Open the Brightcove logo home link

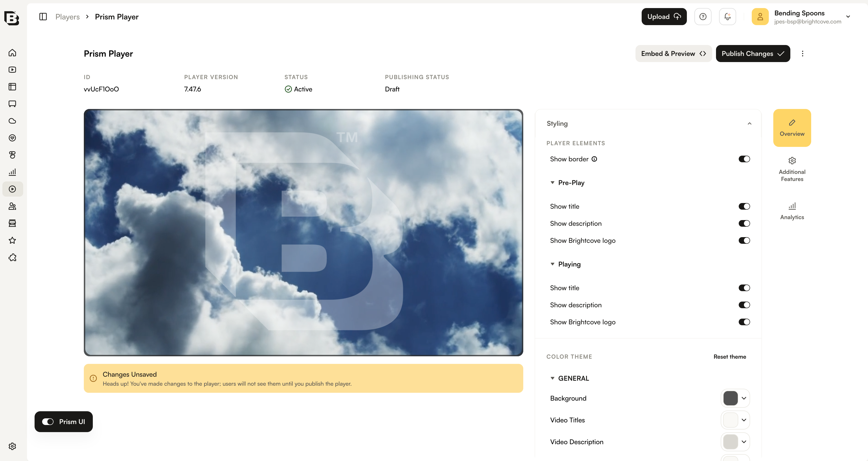coord(12,18)
